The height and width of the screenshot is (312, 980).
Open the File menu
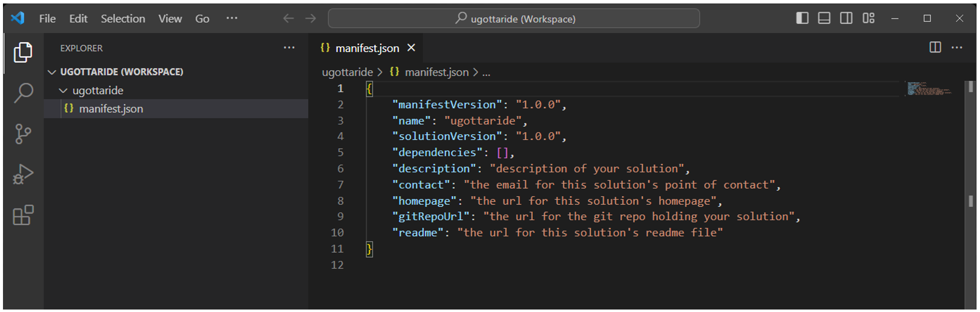coord(47,19)
